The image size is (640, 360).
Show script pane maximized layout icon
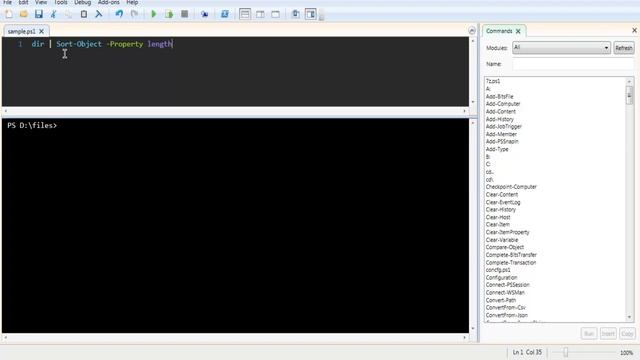[x=276, y=14]
